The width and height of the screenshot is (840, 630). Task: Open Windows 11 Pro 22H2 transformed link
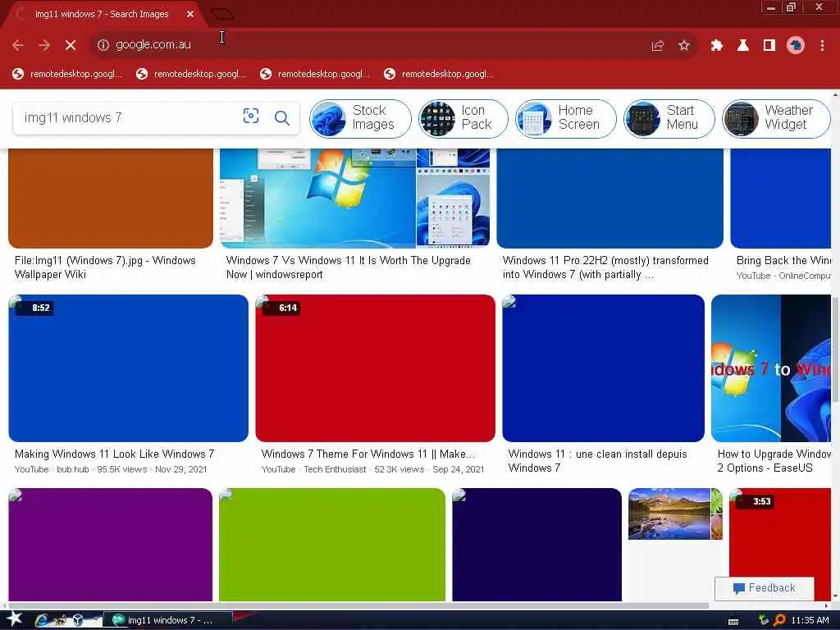605,267
